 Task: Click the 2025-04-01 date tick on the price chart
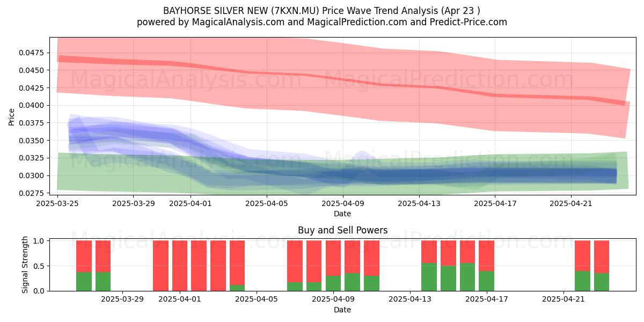click(190, 203)
